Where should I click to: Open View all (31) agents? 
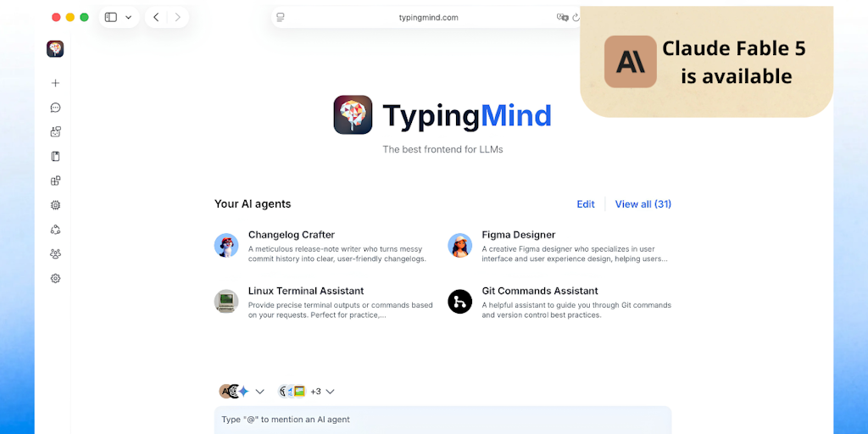[643, 204]
